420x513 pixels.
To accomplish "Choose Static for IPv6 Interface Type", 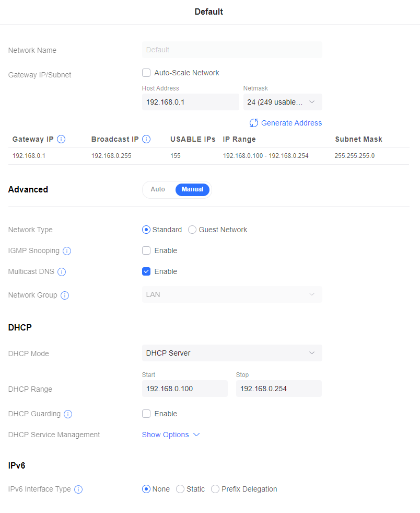I will click(x=180, y=489).
